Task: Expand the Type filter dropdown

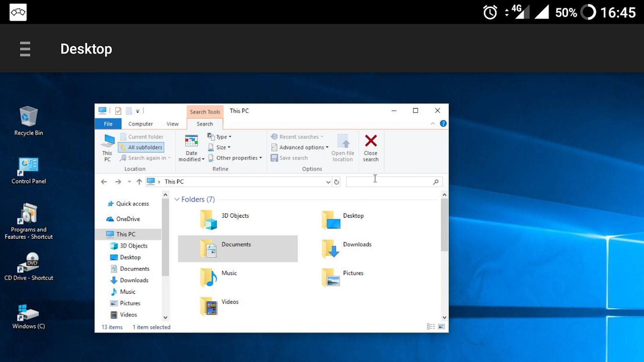Action: pos(220,137)
